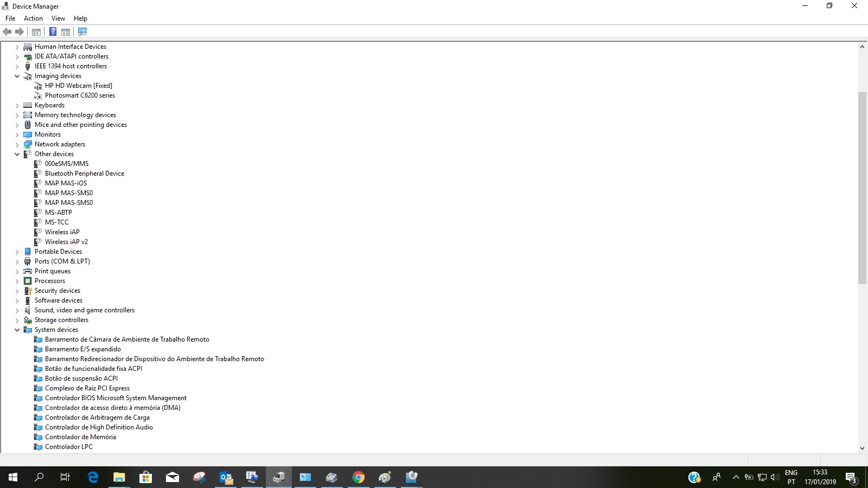Image resolution: width=868 pixels, height=488 pixels.
Task: Expand the Network adapters category
Action: (17, 144)
